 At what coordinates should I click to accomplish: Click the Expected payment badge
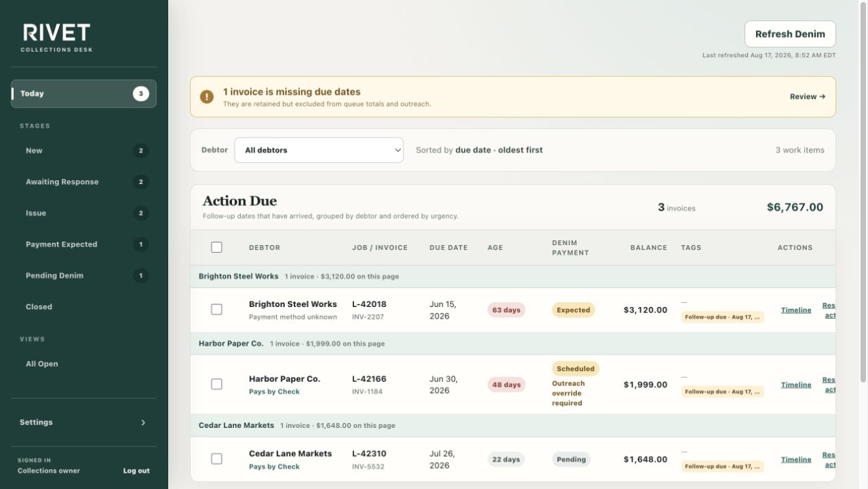pos(573,310)
